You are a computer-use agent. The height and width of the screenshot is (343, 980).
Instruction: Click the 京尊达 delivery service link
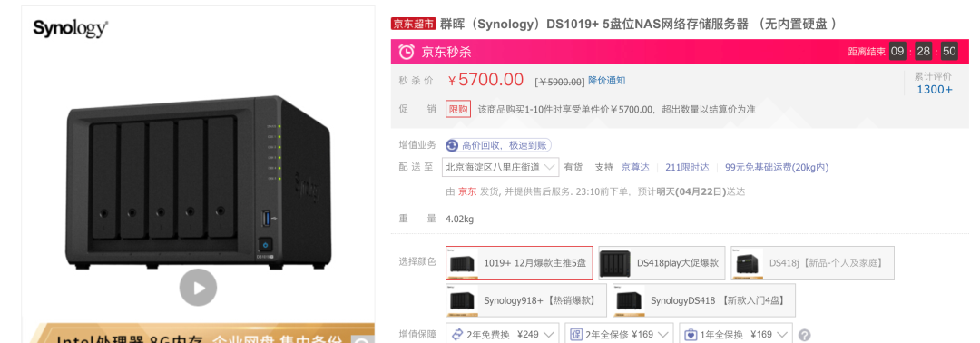635,168
